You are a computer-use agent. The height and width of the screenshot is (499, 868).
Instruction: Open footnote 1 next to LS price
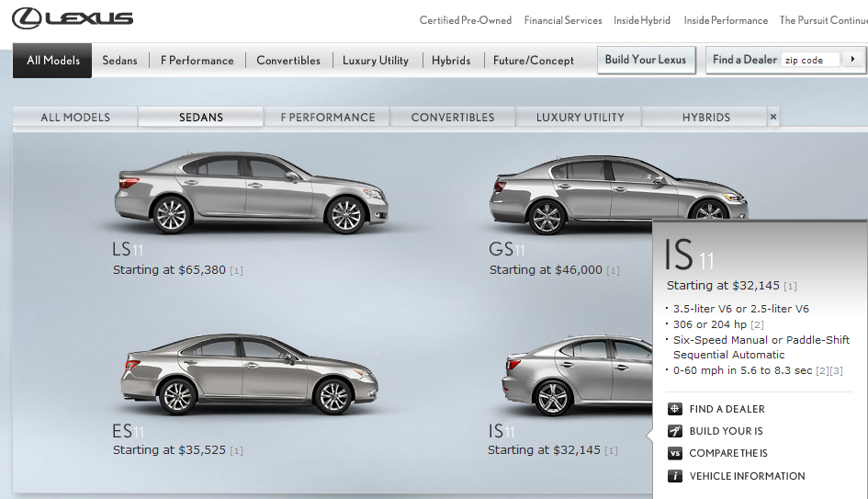tap(236, 271)
